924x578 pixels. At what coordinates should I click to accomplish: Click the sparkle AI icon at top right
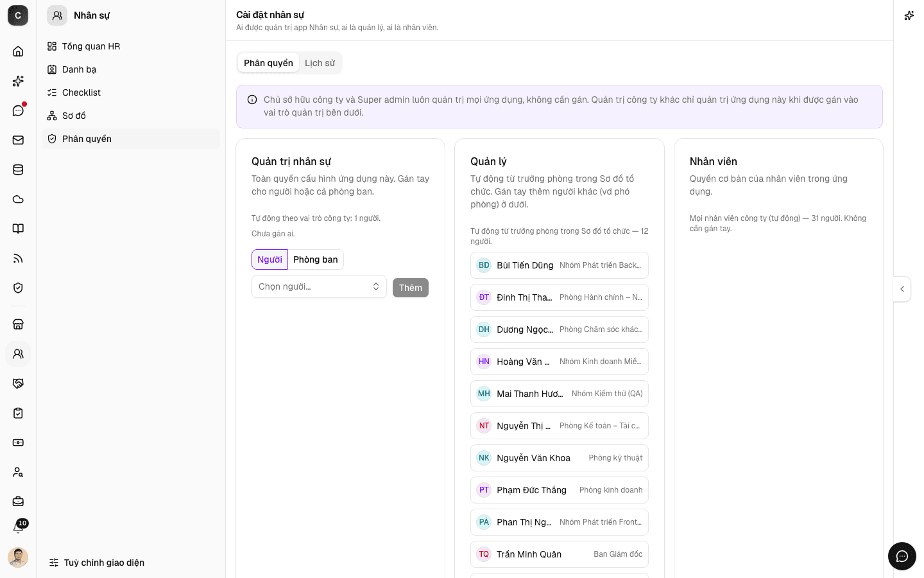(x=909, y=15)
